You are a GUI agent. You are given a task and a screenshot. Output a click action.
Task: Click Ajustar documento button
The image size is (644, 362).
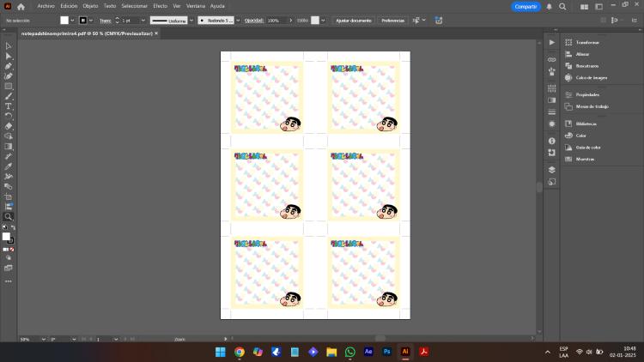tap(354, 21)
